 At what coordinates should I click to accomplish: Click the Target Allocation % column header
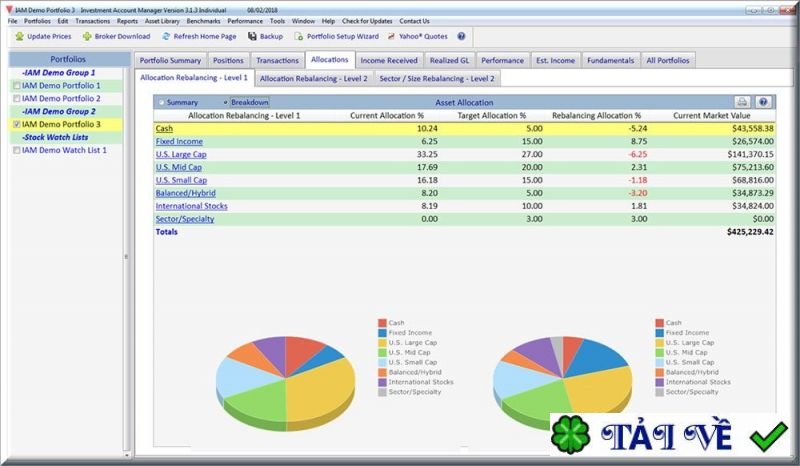point(491,115)
